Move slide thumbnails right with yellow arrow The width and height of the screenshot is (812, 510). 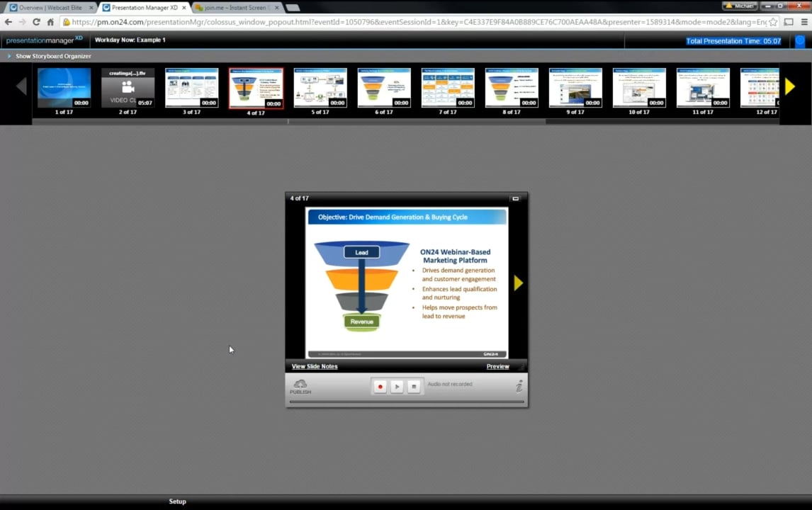click(790, 86)
